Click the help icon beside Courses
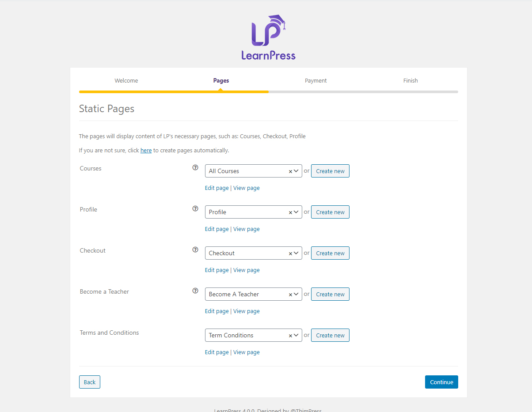Screen dimensions: 532x412 click(x=195, y=168)
